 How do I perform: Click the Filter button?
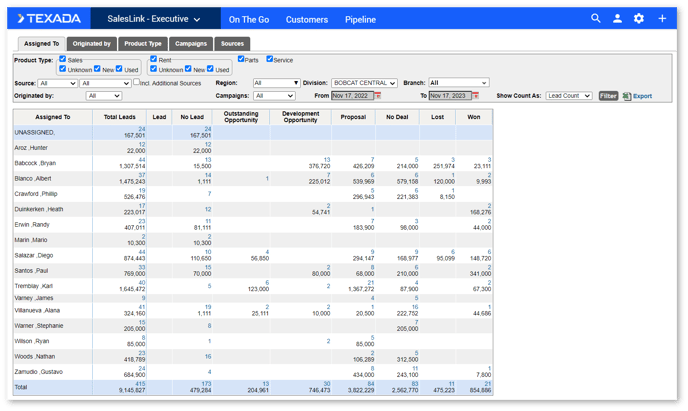(x=608, y=96)
